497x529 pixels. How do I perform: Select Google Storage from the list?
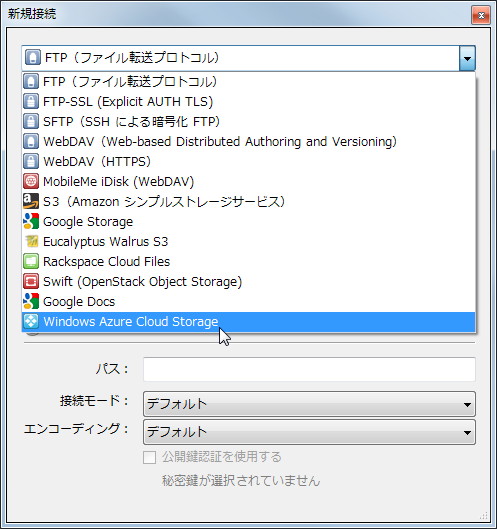(249, 221)
